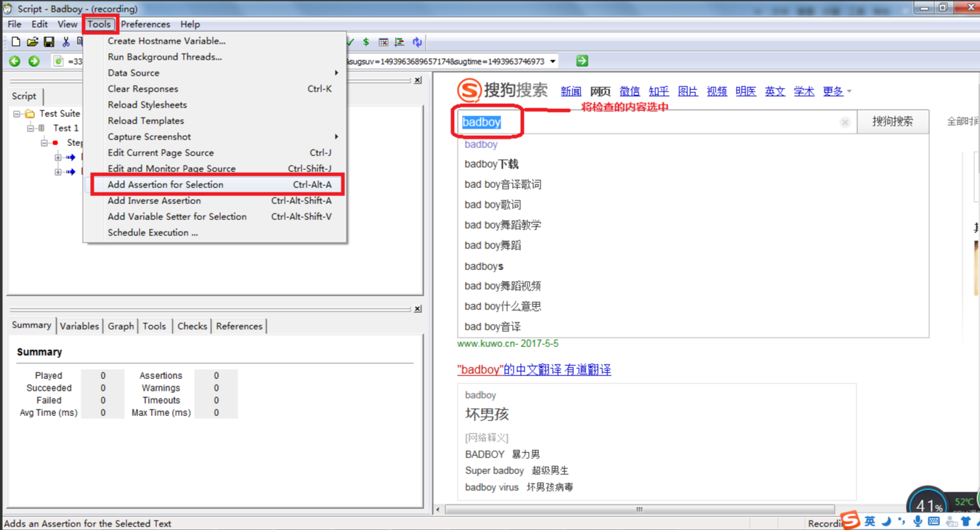Choose Add Inverse Assertion menu item
This screenshot has width=980, height=530.
click(x=215, y=200)
